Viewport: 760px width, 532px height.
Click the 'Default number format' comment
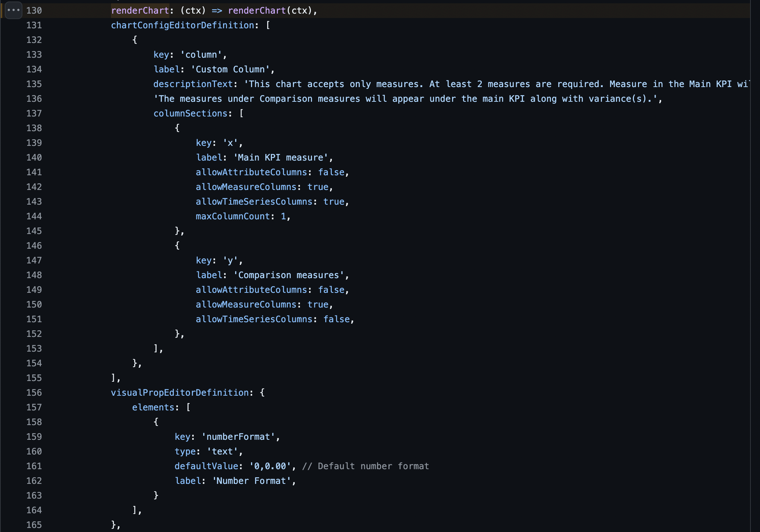[x=366, y=466]
